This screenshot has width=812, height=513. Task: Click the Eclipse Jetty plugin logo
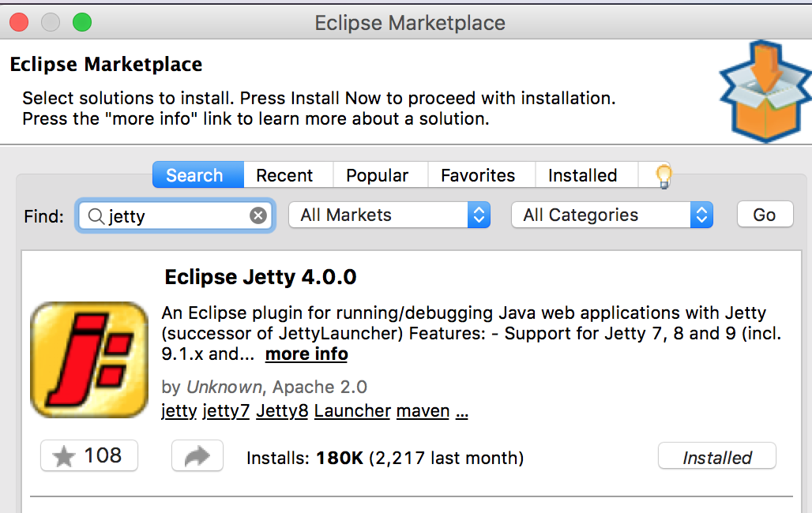pos(89,360)
